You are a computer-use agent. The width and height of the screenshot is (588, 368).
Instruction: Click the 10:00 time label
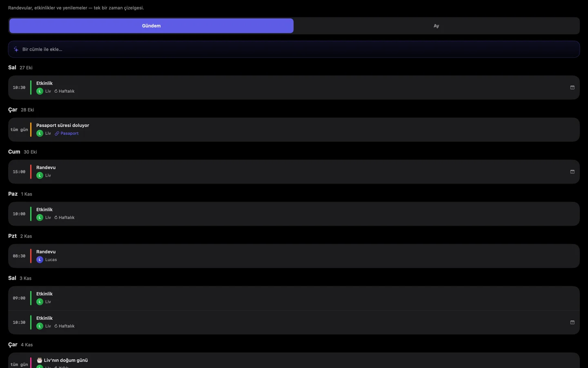19,214
